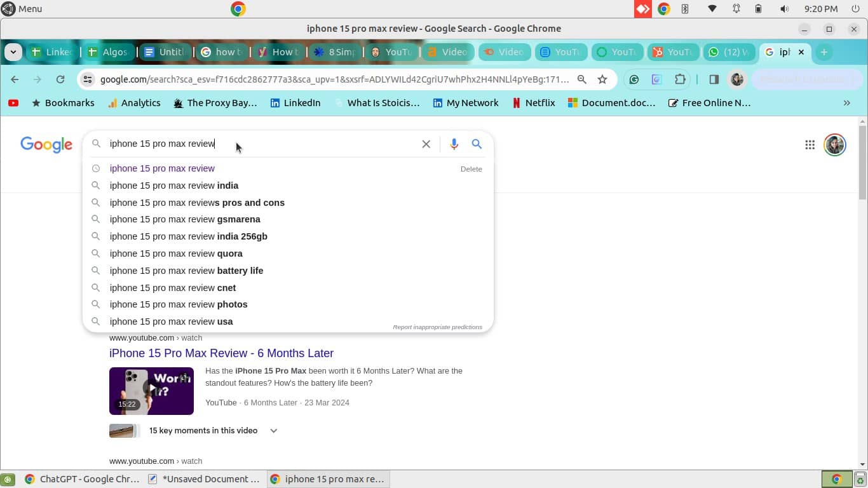
Task: Toggle the Chrome side panel
Action: 714,79
